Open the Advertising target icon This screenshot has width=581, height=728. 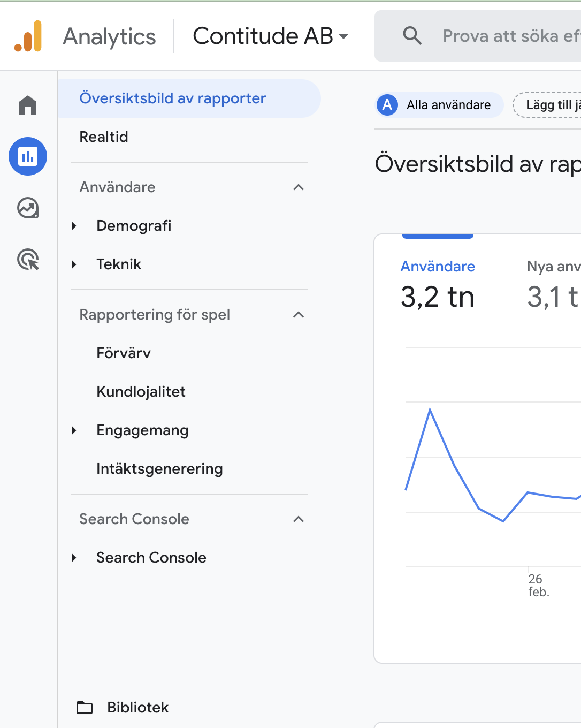(x=28, y=260)
